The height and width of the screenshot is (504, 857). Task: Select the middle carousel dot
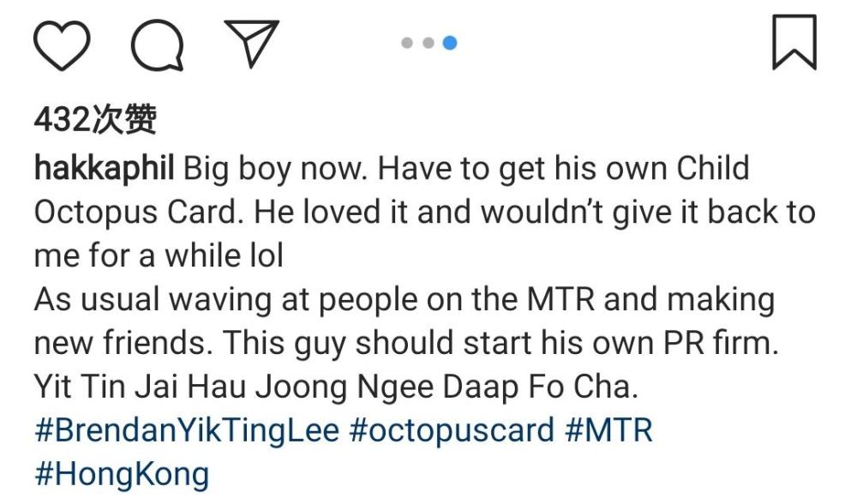pyautogui.click(x=428, y=43)
